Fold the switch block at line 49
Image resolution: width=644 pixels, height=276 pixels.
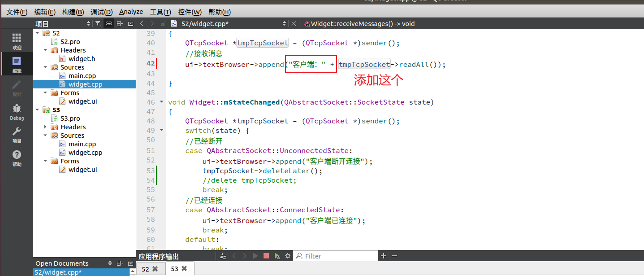(x=161, y=130)
